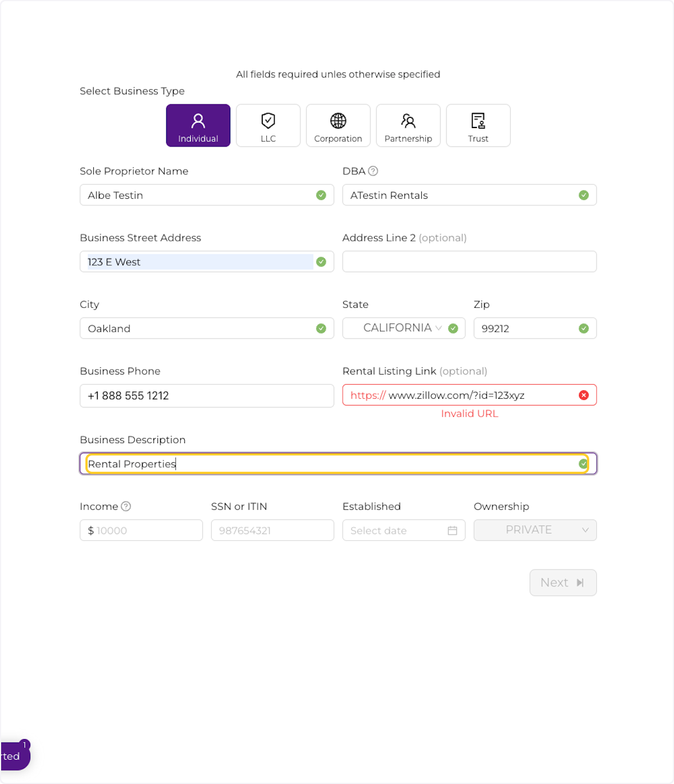Focus the Address Line 2 input field
This screenshot has height=784, width=674.
click(469, 262)
